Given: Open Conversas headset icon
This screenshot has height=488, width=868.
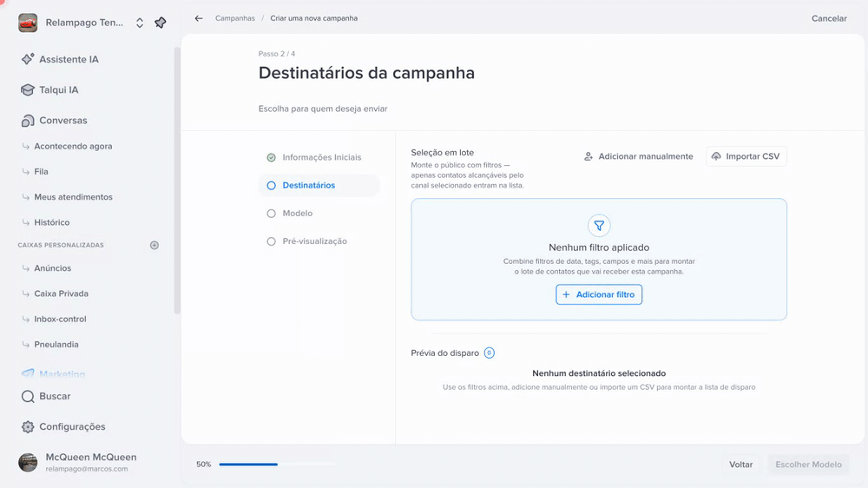Looking at the screenshot, I should click(28, 120).
